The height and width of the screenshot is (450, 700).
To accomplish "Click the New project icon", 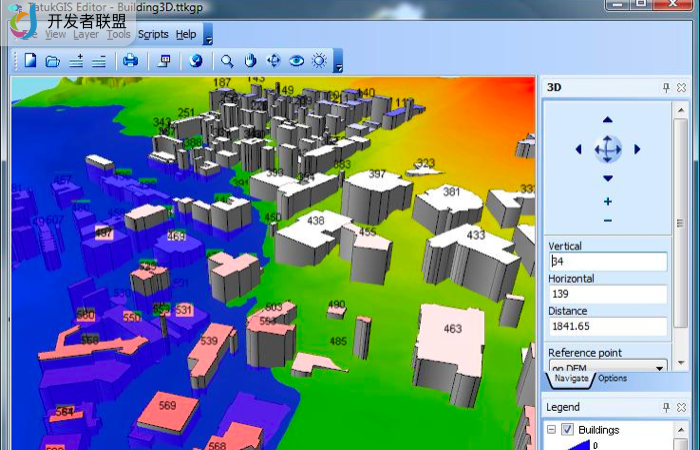I will [30, 61].
